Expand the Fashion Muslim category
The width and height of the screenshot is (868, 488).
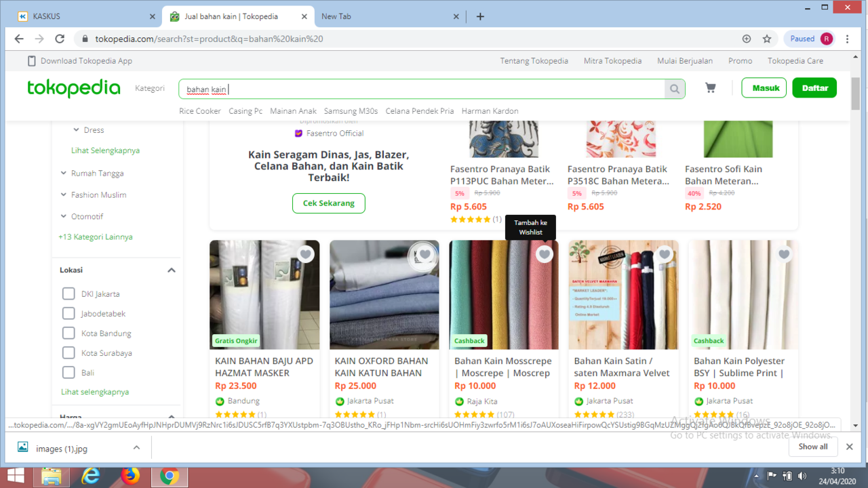[x=64, y=195]
